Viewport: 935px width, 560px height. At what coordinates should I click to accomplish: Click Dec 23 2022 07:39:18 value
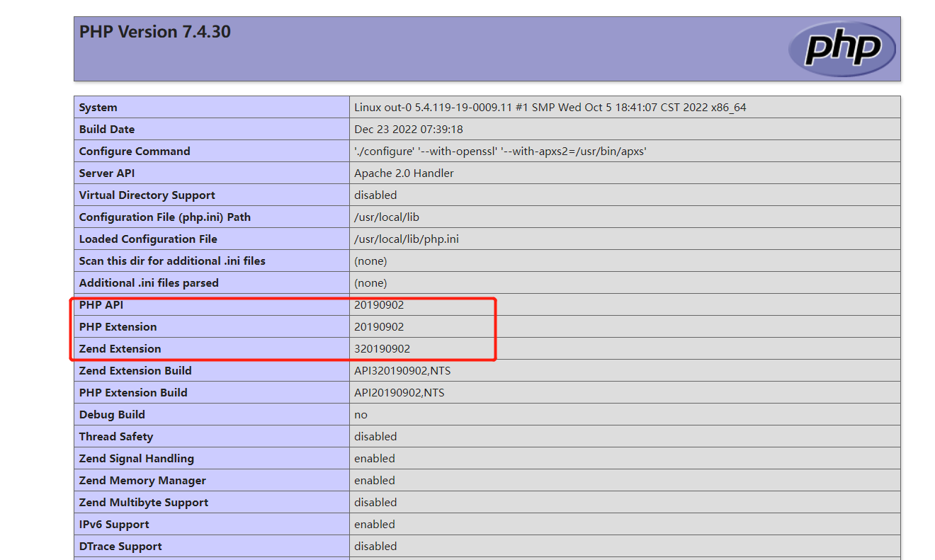click(x=409, y=130)
